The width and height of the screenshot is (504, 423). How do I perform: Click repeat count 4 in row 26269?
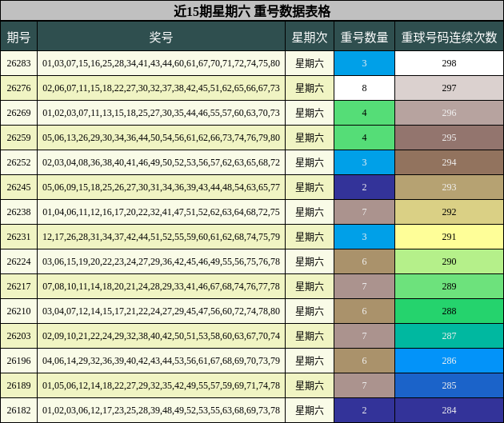pyautogui.click(x=364, y=113)
